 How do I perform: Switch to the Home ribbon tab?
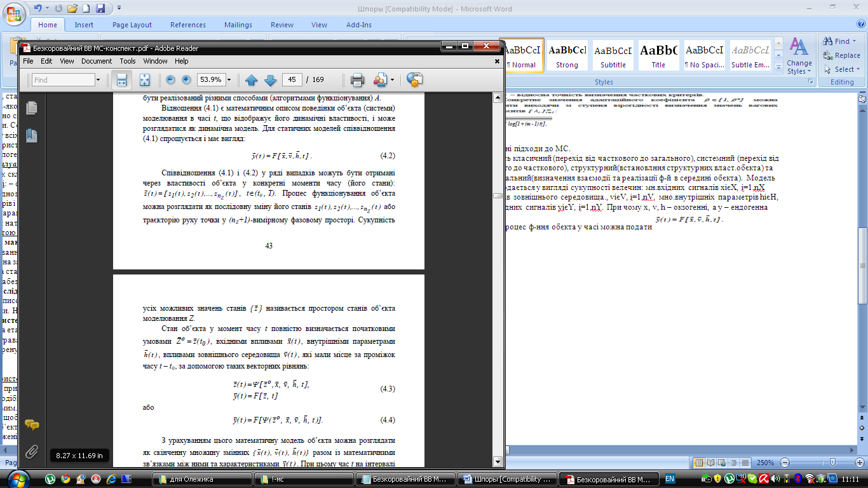pyautogui.click(x=48, y=25)
